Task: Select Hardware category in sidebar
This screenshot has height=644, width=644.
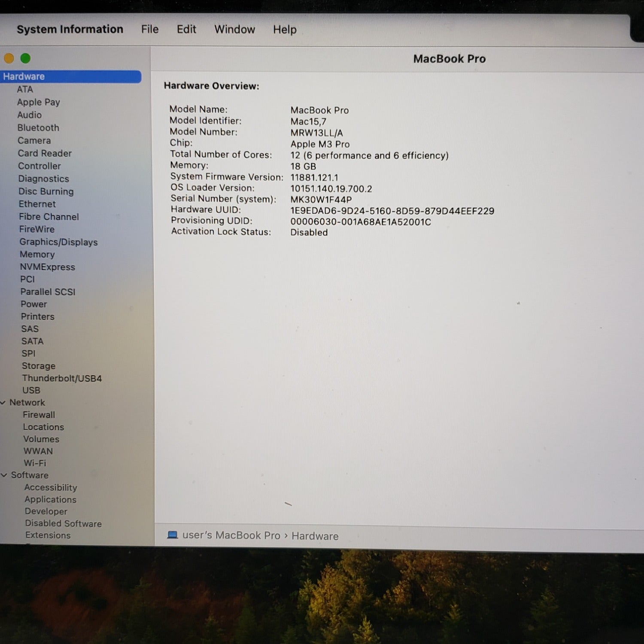Action: coord(24,76)
